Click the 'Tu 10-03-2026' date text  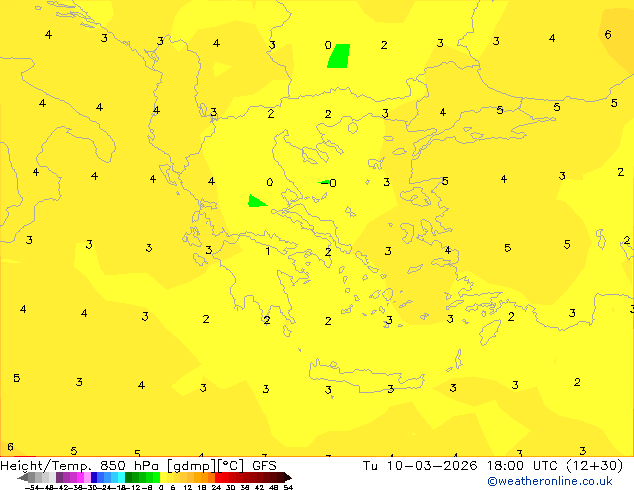pyautogui.click(x=420, y=466)
